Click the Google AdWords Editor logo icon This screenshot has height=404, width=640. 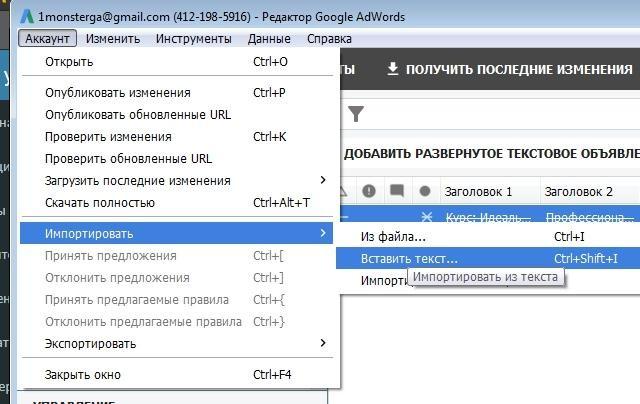click(x=27, y=16)
